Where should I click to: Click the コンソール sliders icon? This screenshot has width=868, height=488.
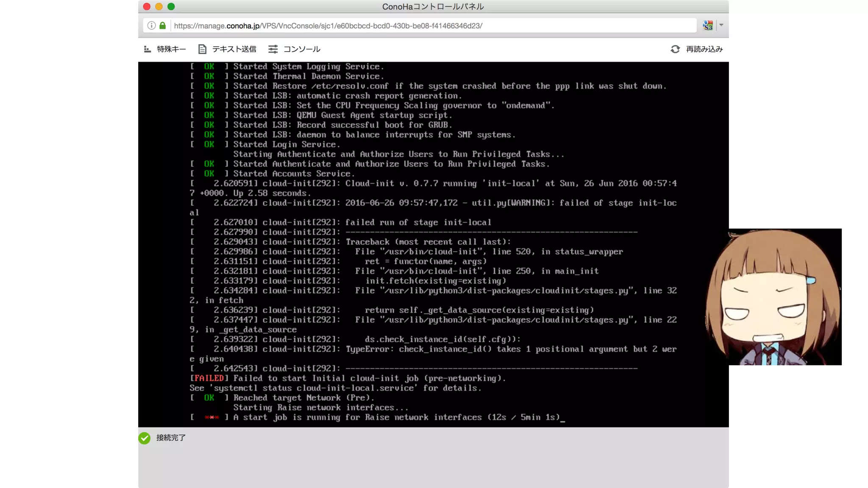point(273,49)
